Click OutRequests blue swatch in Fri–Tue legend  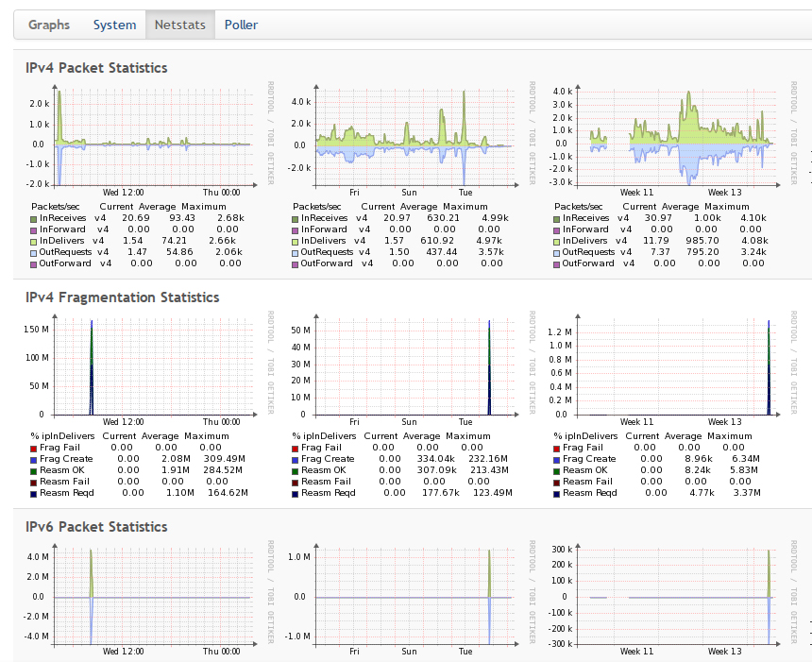296,252
